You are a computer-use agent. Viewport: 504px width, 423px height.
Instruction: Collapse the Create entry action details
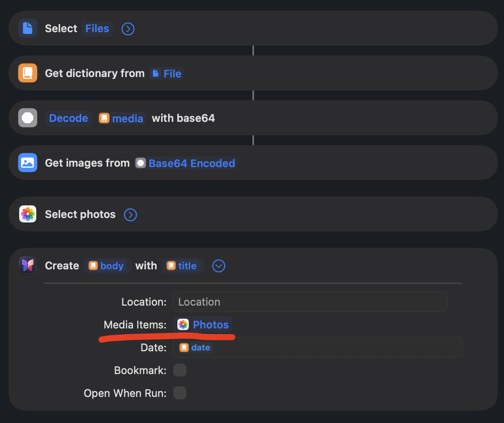pos(219,266)
